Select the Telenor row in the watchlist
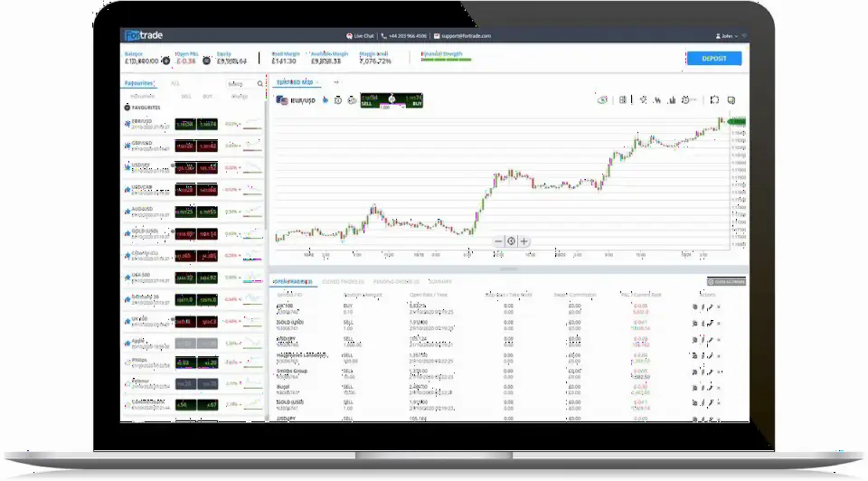The height and width of the screenshot is (481, 868). pos(192,383)
